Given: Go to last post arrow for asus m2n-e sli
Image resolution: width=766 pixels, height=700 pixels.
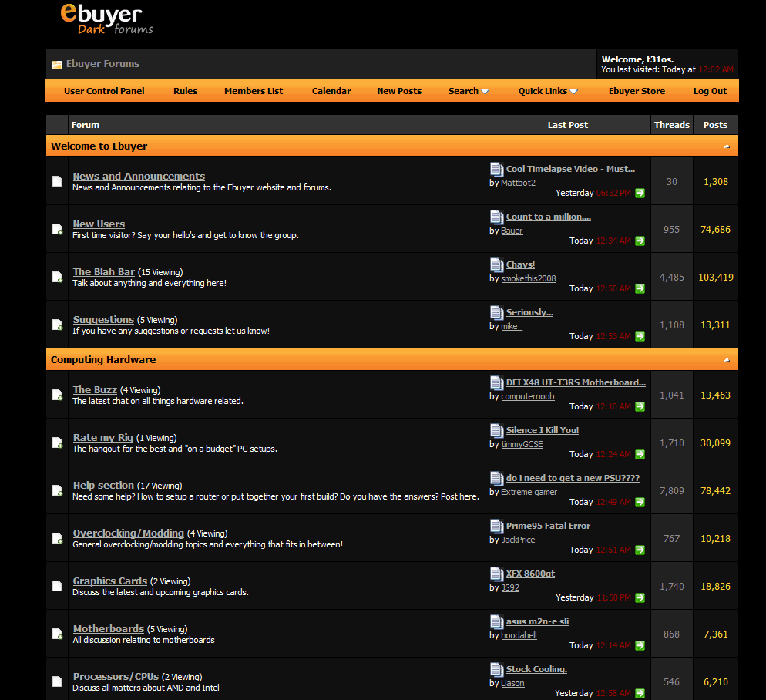Looking at the screenshot, I should [x=640, y=646].
